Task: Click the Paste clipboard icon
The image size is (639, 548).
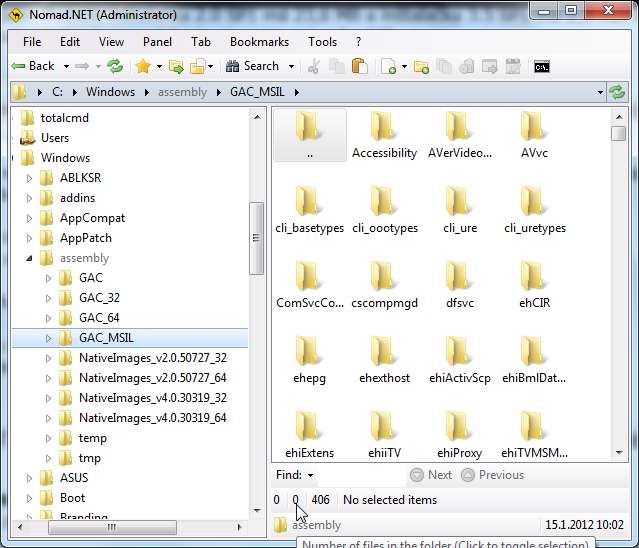Action: [359, 66]
